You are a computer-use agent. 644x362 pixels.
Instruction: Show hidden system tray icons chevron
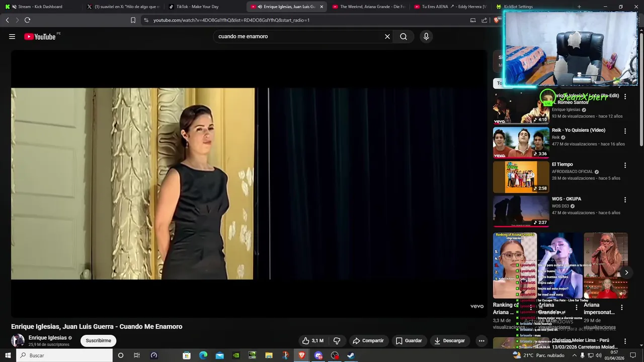575,355
